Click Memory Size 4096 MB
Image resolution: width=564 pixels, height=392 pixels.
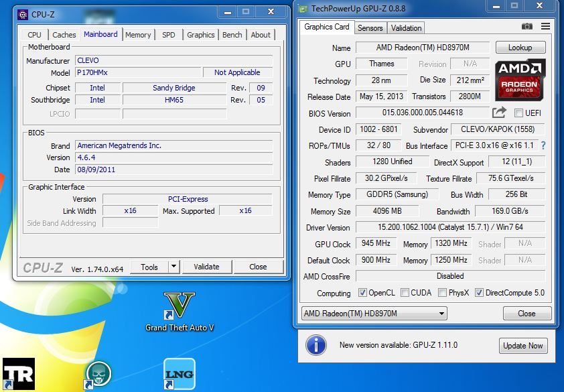(387, 211)
